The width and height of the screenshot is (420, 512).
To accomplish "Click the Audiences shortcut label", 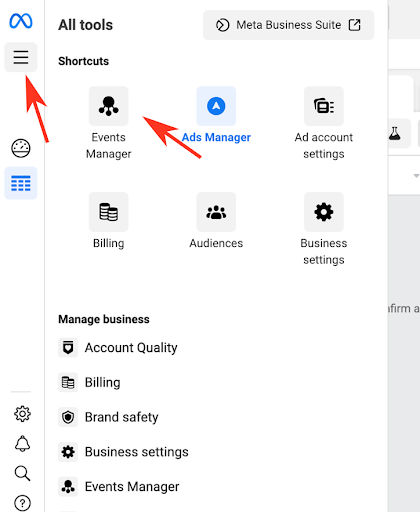I will pyautogui.click(x=216, y=243).
